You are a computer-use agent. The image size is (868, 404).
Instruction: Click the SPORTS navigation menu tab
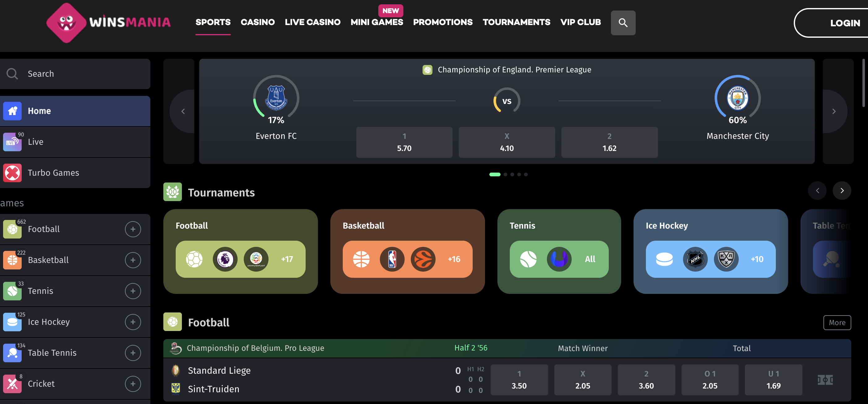click(213, 22)
